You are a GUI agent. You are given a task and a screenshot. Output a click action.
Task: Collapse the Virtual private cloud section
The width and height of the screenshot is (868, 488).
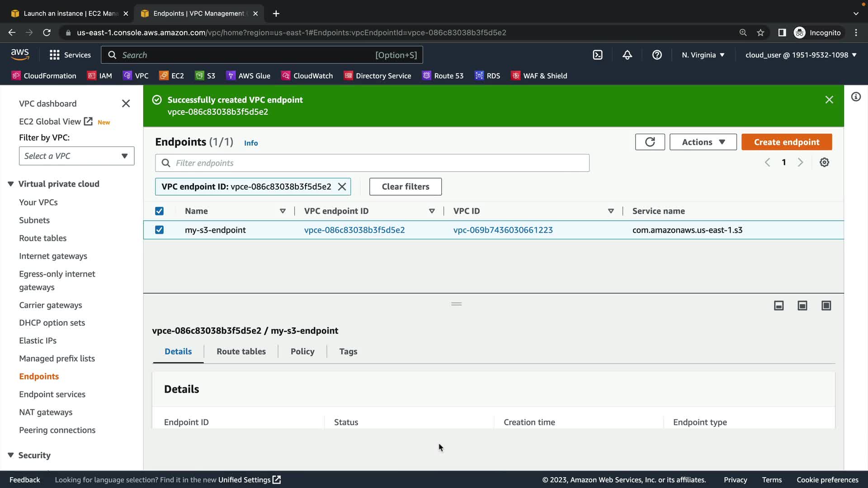click(11, 184)
